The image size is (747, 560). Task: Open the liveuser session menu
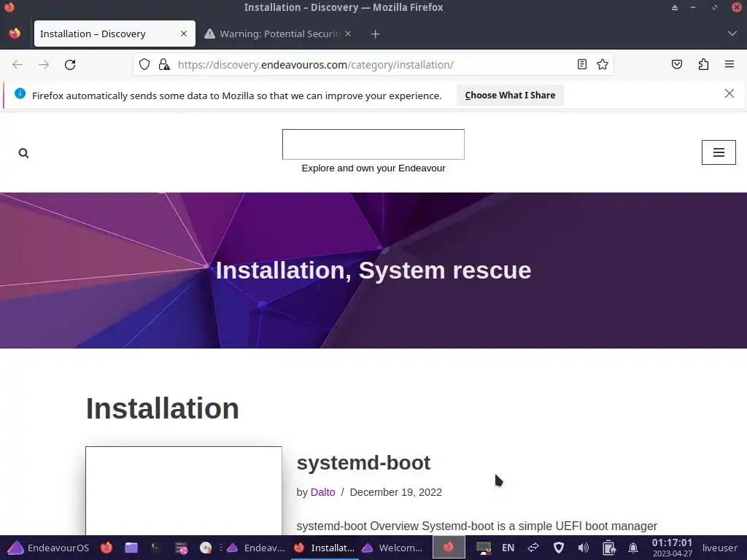(719, 548)
